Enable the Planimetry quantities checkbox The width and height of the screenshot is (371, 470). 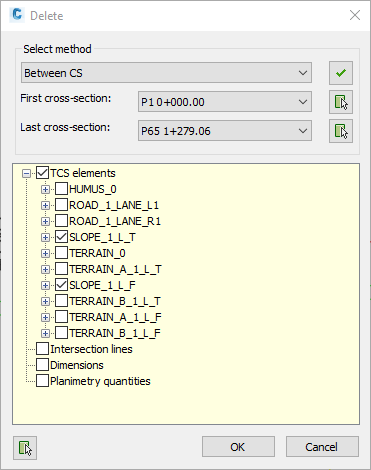pyautogui.click(x=42, y=381)
